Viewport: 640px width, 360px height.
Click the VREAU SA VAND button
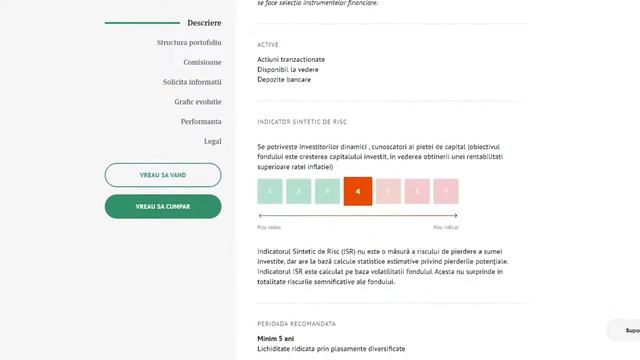[x=163, y=175]
